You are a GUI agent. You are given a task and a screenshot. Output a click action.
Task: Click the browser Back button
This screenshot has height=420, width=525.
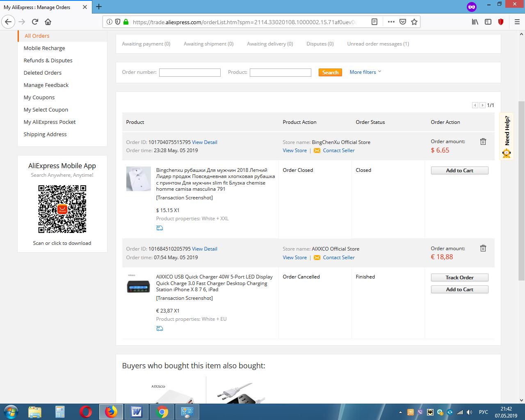tap(8, 22)
